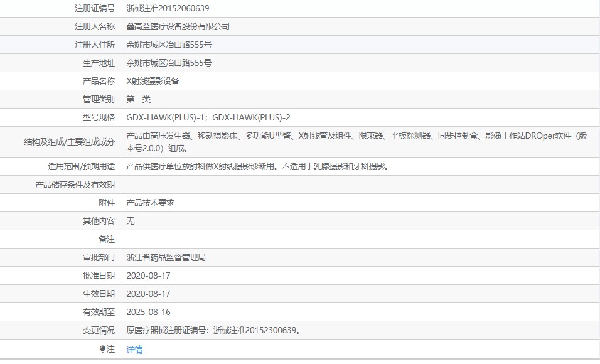
Task: Click the 附件 label
Action: coord(107,203)
